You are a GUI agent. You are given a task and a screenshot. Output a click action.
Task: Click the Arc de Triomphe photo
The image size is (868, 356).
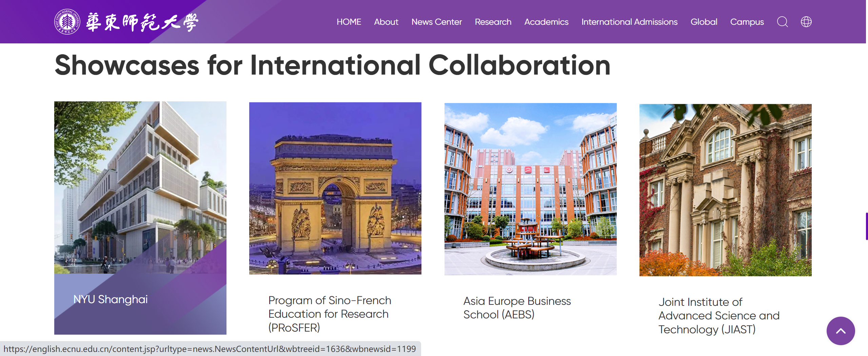click(x=335, y=188)
